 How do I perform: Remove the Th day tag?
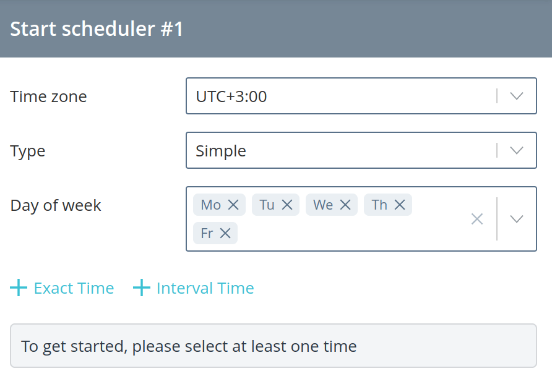(x=400, y=205)
